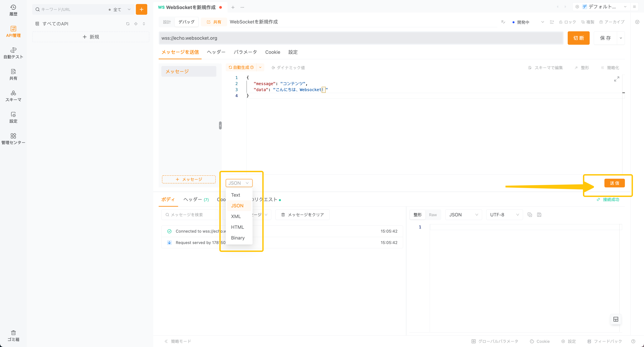Screen dimensions: 644x347
Task: Click the locate icon beside すべてのAPI
Action: [x=136, y=24]
